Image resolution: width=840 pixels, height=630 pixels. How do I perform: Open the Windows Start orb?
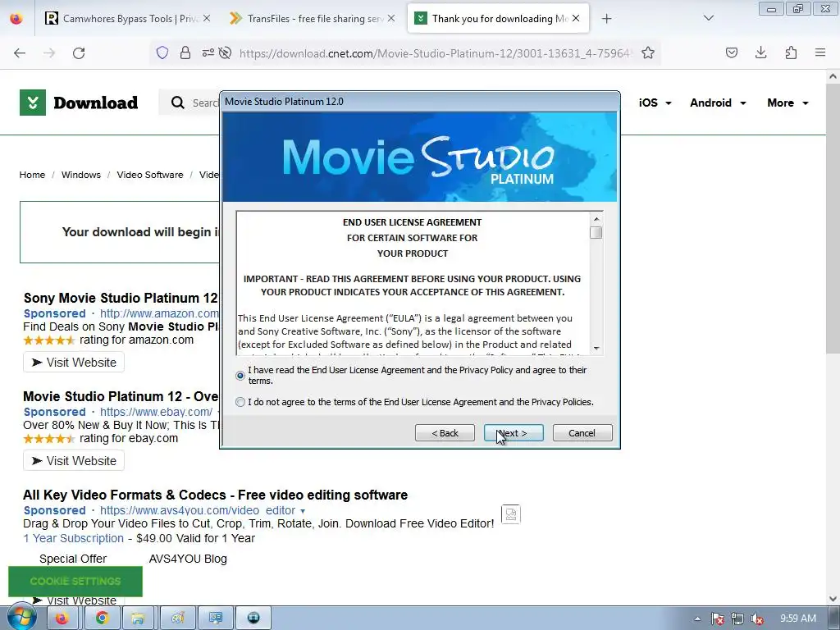tap(21, 618)
